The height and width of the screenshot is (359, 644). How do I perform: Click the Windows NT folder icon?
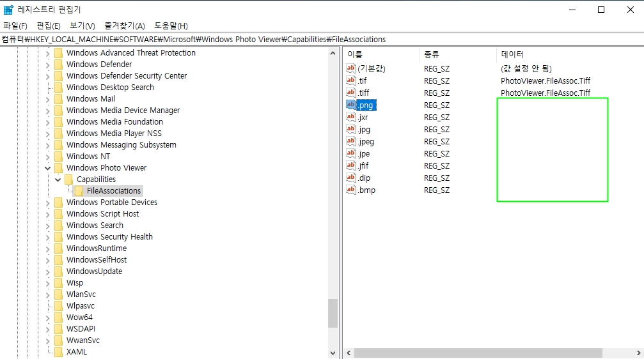point(58,157)
